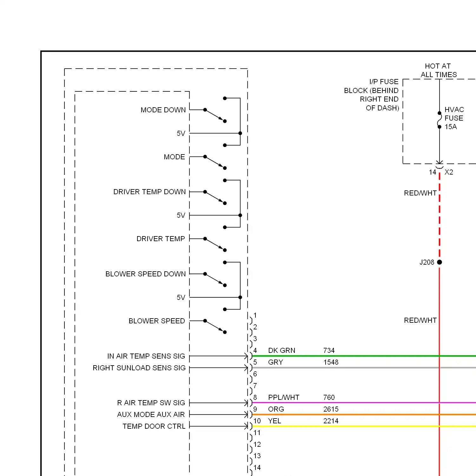Click the MODE DOWN switch symbol
The height and width of the screenshot is (476, 476).
coord(215,115)
